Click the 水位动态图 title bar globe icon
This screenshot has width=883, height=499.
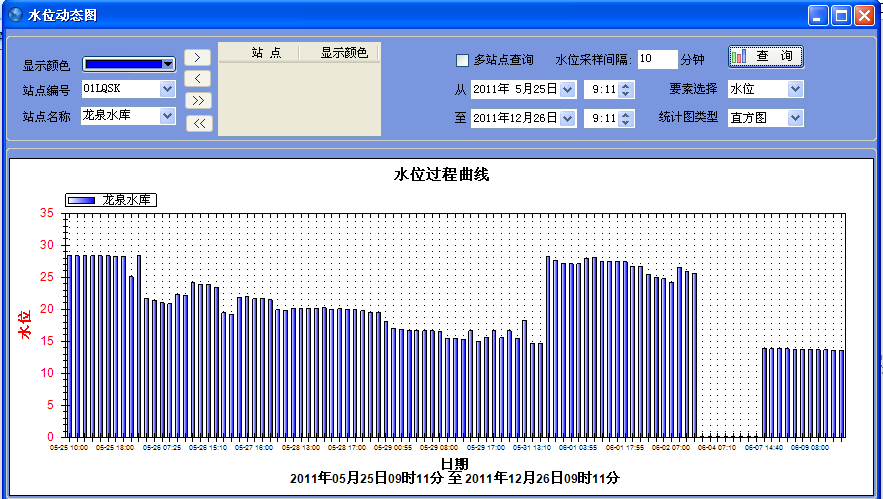tap(15, 15)
